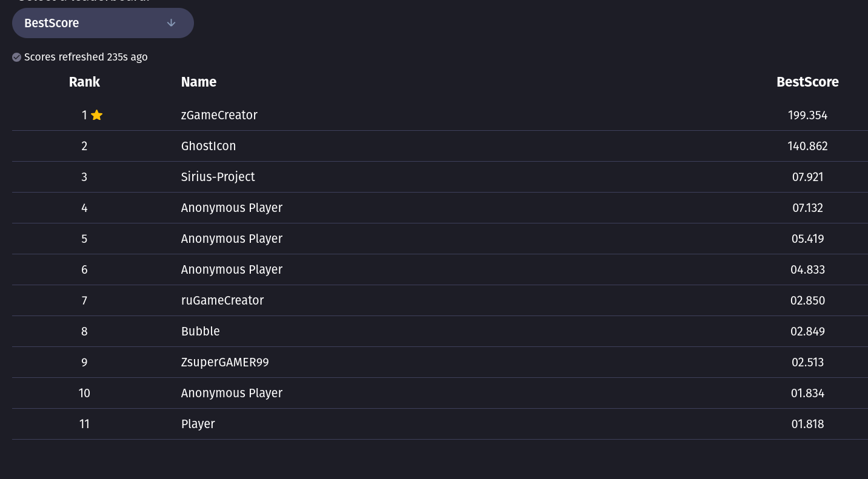Click the Anonymous Player at rank 4
868x479 pixels.
[232, 208]
